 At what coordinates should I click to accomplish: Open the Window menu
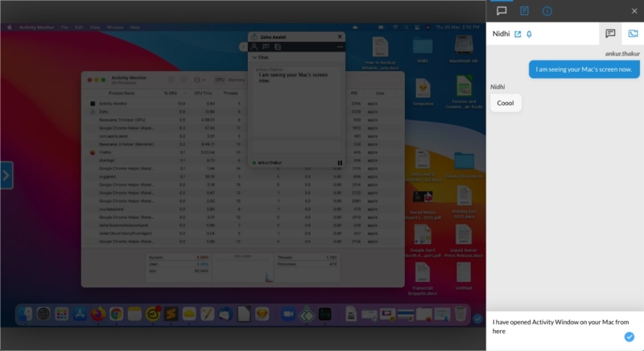coord(115,27)
